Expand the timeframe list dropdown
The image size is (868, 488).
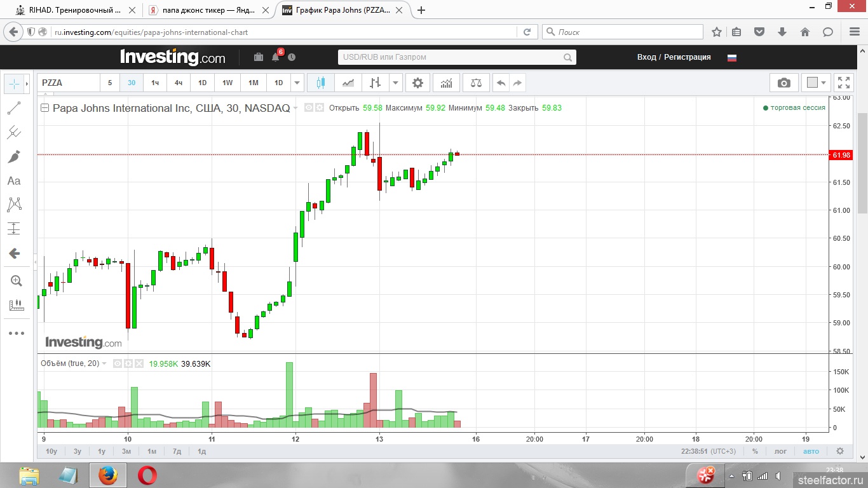(297, 83)
